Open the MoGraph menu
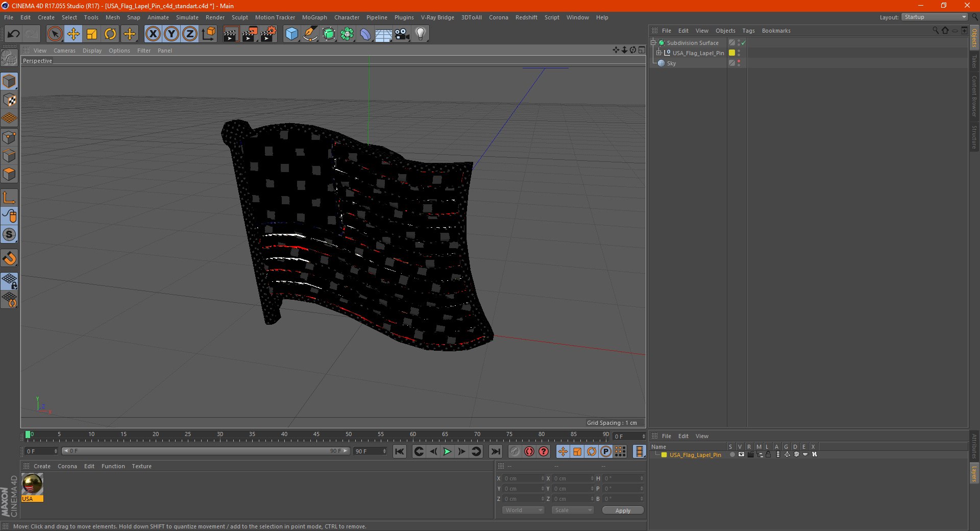 pos(314,17)
